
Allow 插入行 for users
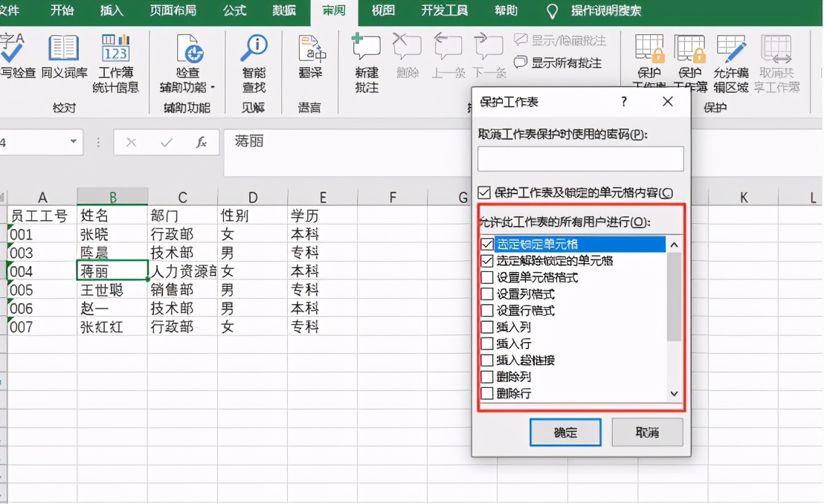pos(487,343)
